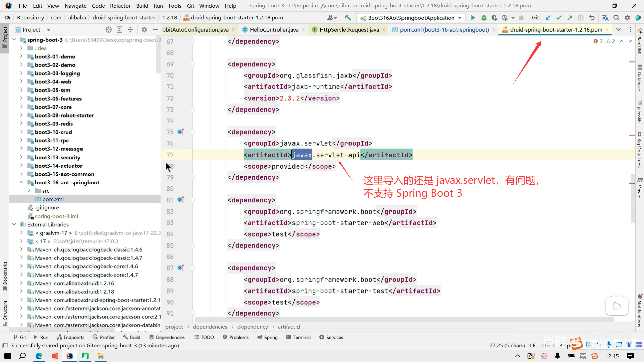
Task: Click gutter override marker on line 75
Action: pos(181,132)
